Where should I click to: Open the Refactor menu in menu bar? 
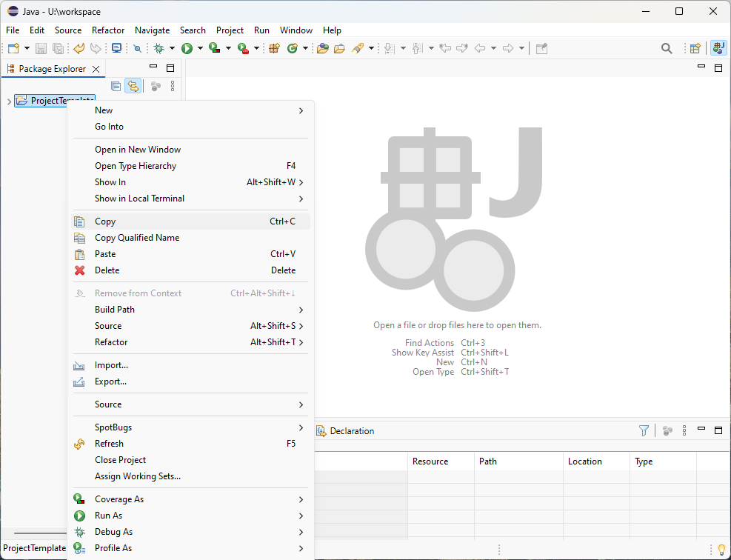pos(108,30)
